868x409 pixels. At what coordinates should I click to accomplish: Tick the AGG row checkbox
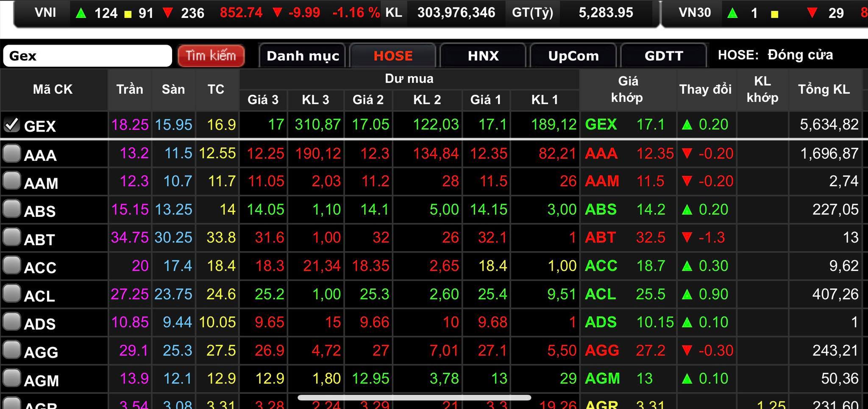11,350
